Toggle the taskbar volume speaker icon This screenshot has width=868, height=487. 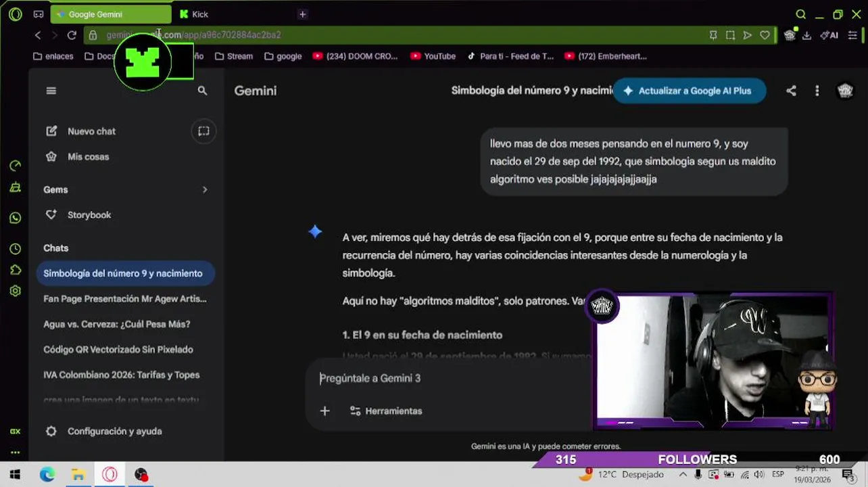(x=759, y=475)
